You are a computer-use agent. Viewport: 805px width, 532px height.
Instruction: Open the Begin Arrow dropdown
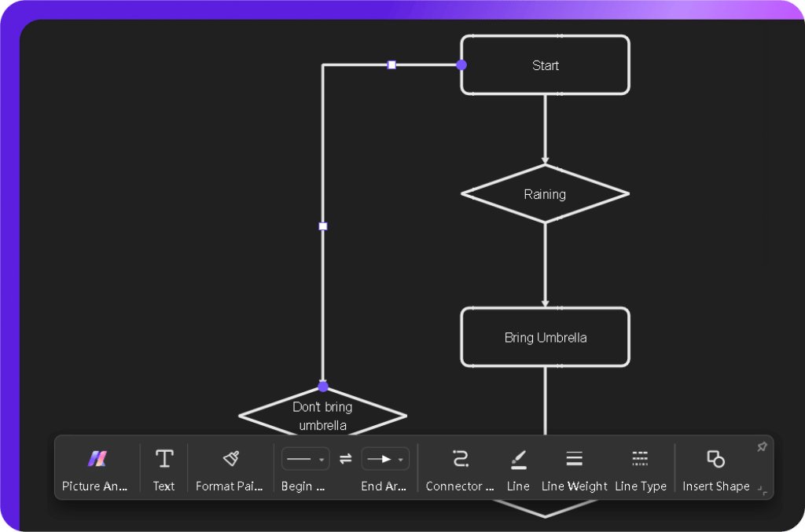(x=321, y=458)
